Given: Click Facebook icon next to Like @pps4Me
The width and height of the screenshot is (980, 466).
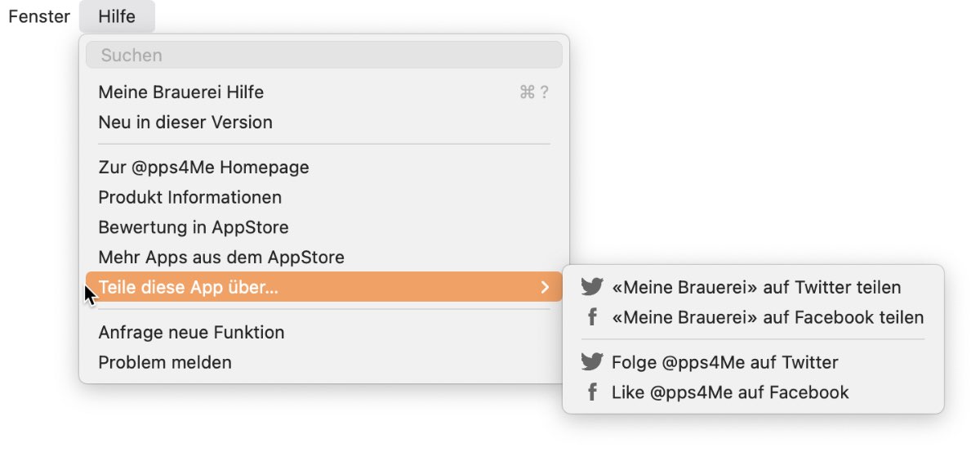Looking at the screenshot, I should click(x=592, y=392).
